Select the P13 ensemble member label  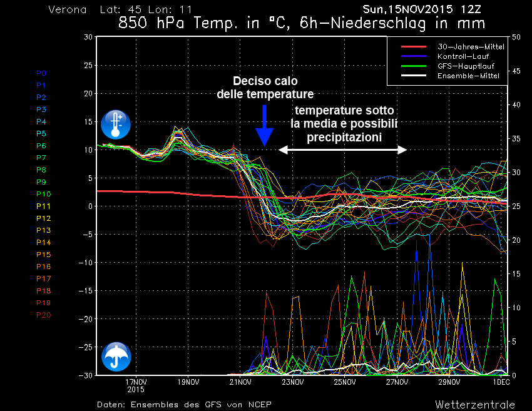click(44, 230)
